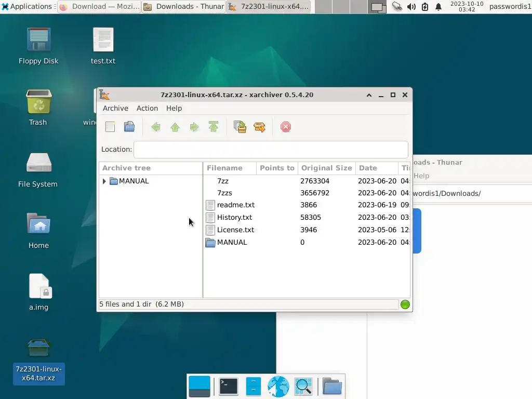This screenshot has width=532, height=399.
Task: Go back with the green left arrow
Action: [x=156, y=127]
